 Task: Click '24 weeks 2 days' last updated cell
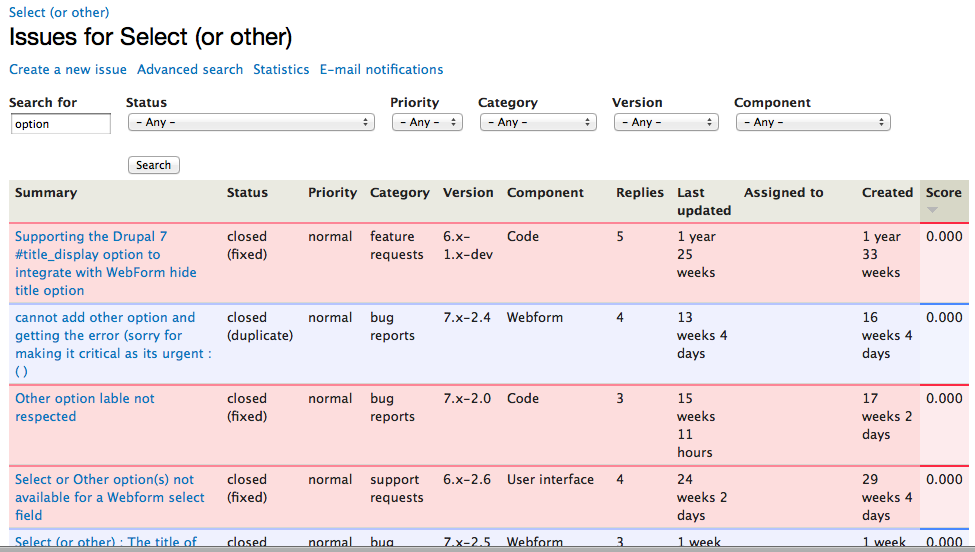click(702, 497)
